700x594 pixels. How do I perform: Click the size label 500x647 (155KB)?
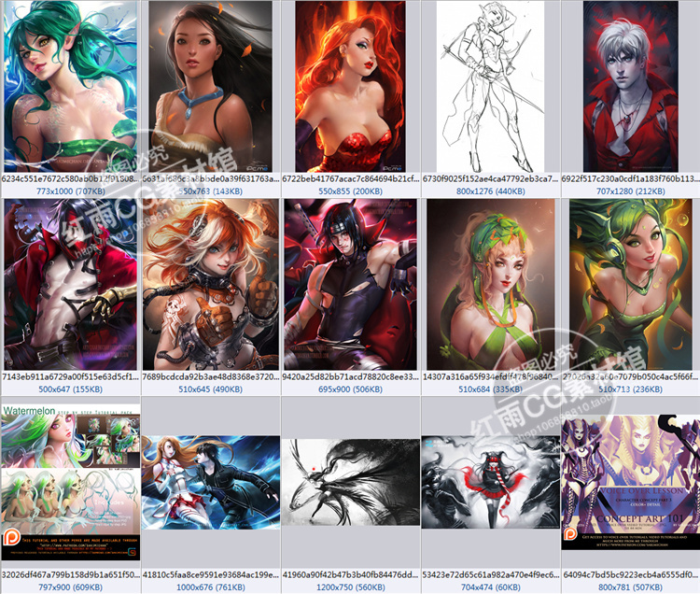point(71,389)
